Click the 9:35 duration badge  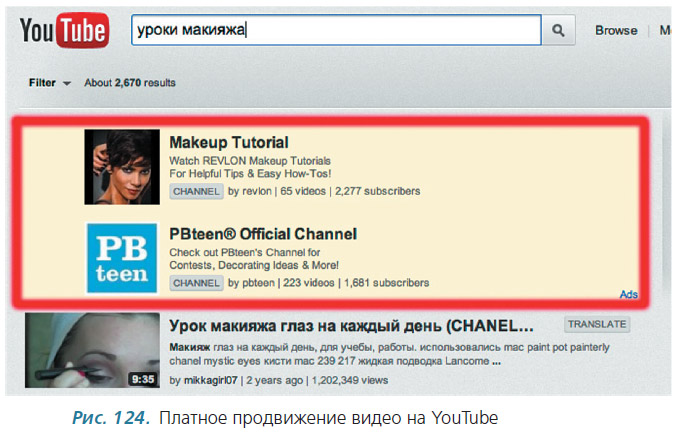(x=143, y=379)
